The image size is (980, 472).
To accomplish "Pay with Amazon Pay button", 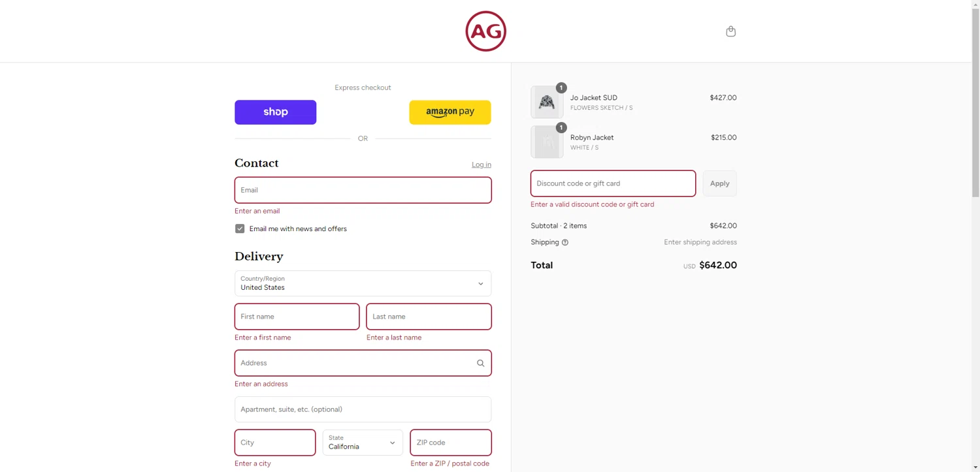I will [449, 112].
